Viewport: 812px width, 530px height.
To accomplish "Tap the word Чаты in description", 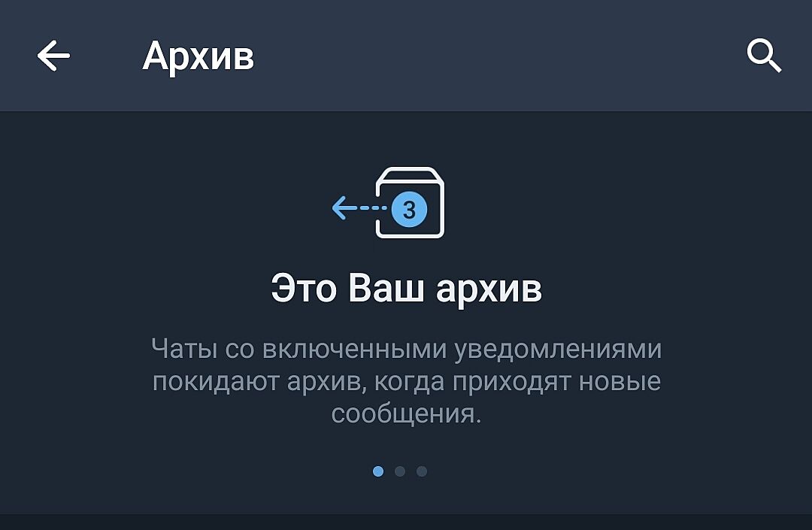I will [x=184, y=348].
